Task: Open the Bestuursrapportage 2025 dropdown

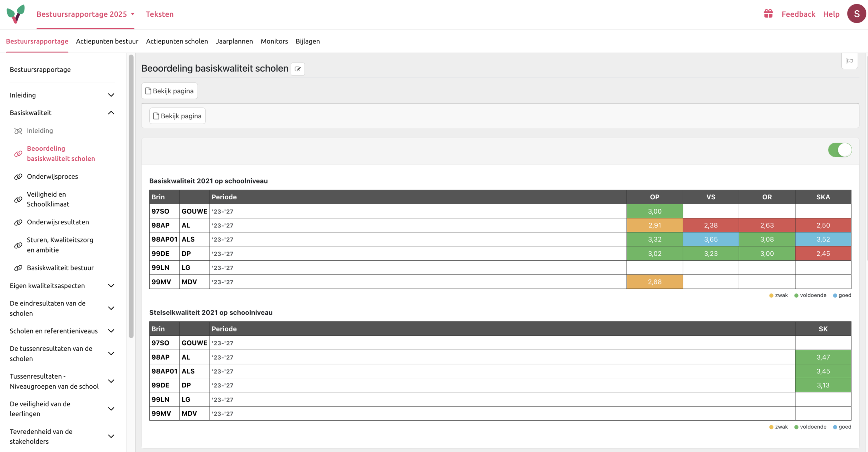Action: click(86, 14)
